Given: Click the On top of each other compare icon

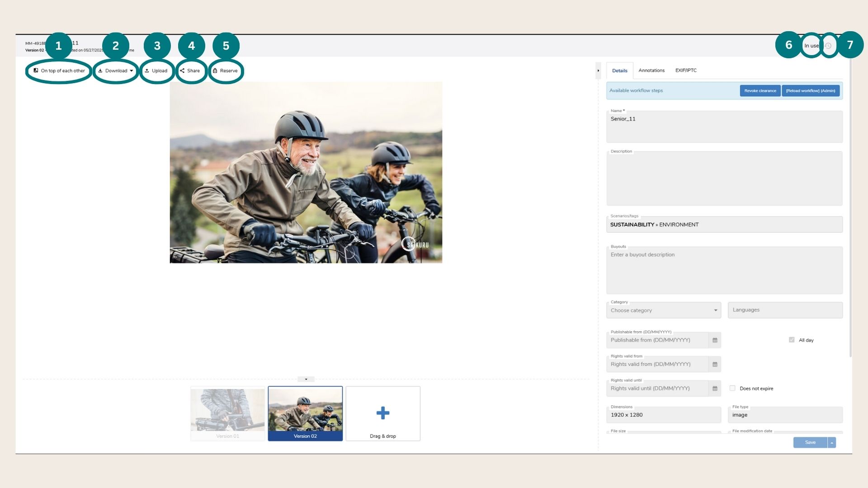Looking at the screenshot, I should 36,70.
